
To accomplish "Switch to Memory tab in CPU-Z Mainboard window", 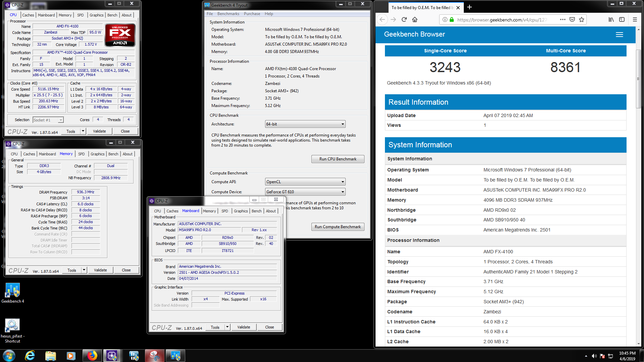I will [x=209, y=211].
